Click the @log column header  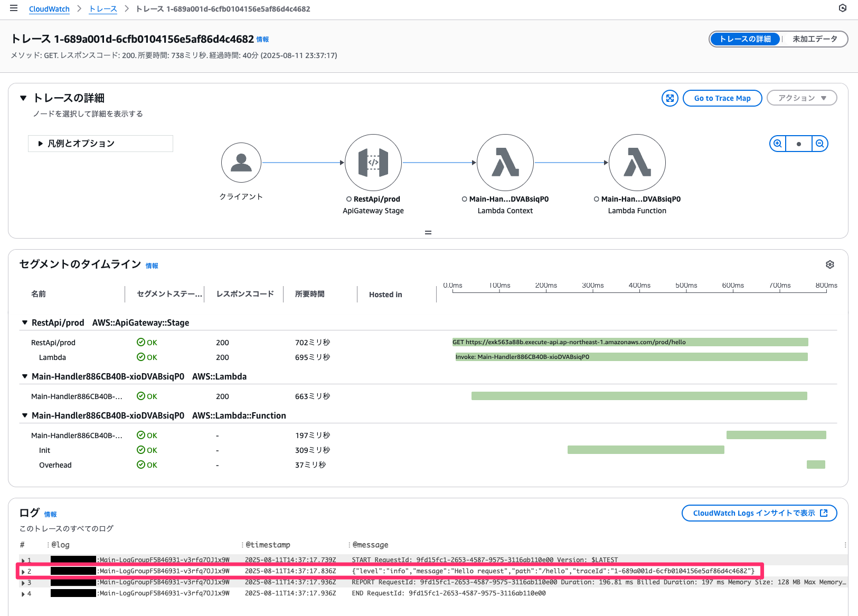click(x=60, y=545)
